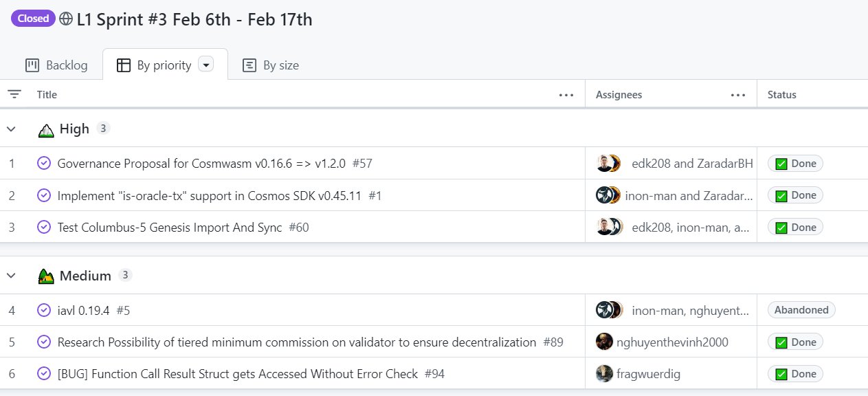The image size is (868, 396).
Task: Collapse the Medium priority group
Action: (x=11, y=276)
